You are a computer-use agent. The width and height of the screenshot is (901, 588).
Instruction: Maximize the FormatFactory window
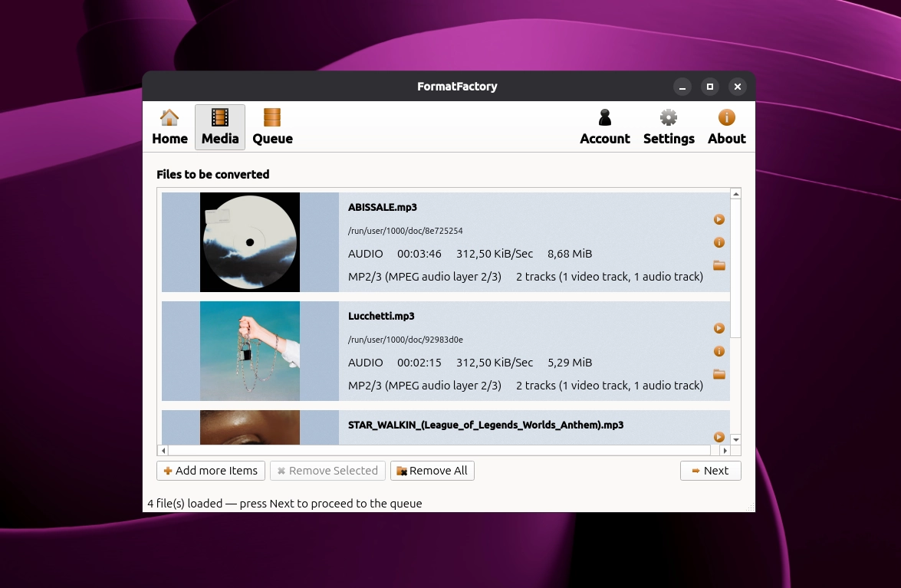[x=709, y=87]
